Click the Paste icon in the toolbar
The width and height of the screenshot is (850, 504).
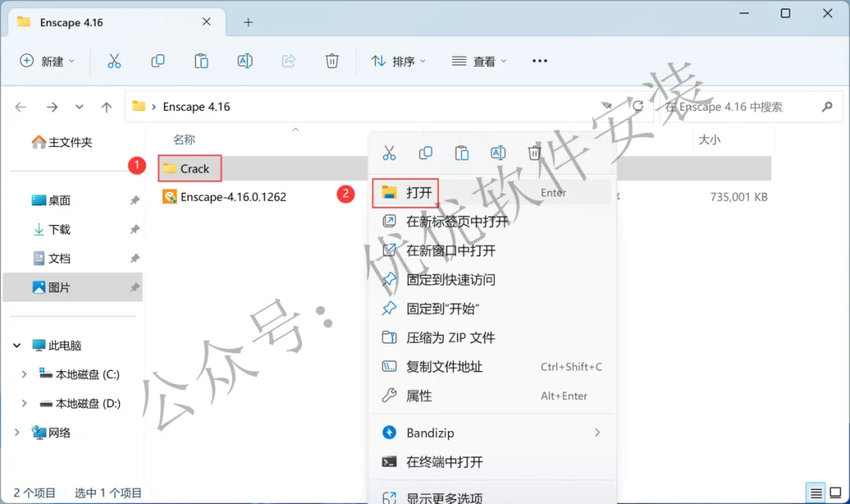click(201, 61)
